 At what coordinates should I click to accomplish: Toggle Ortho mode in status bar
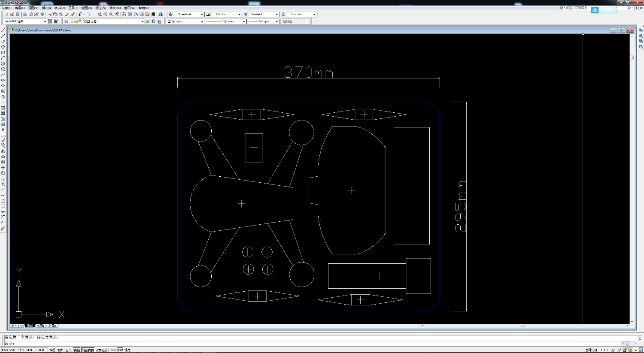click(x=69, y=350)
